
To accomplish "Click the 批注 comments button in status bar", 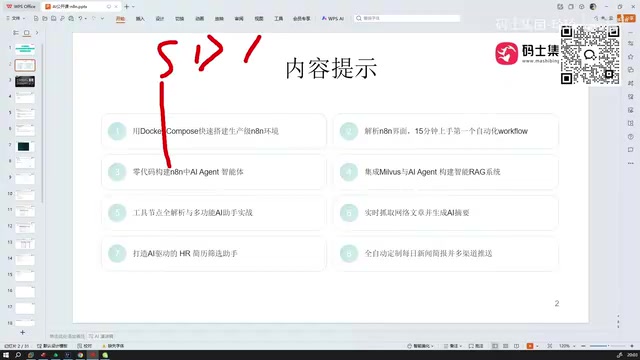I will point(476,346).
